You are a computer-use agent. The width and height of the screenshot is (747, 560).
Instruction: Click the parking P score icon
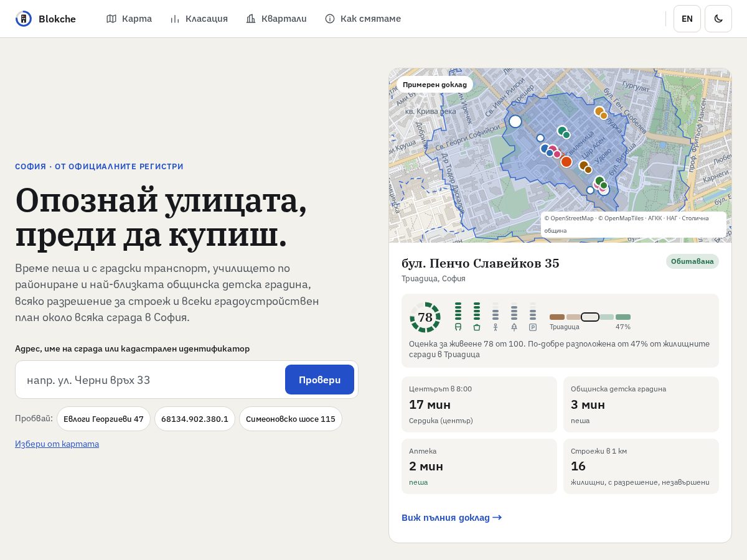coord(533,327)
